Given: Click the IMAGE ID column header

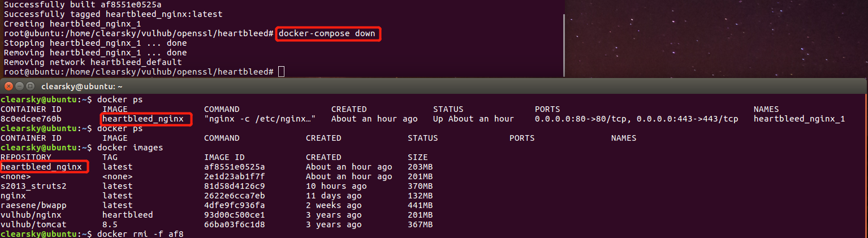Looking at the screenshot, I should (x=224, y=157).
